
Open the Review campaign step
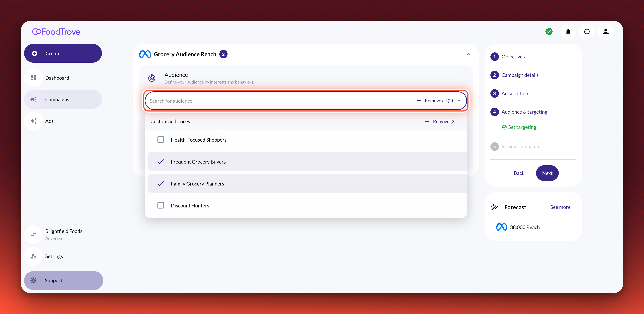[x=515, y=147]
